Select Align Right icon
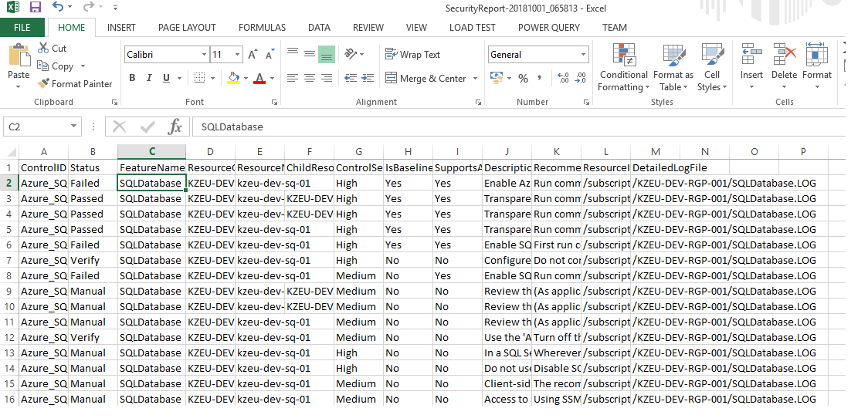This screenshot has height=415, width=868. pos(327,78)
